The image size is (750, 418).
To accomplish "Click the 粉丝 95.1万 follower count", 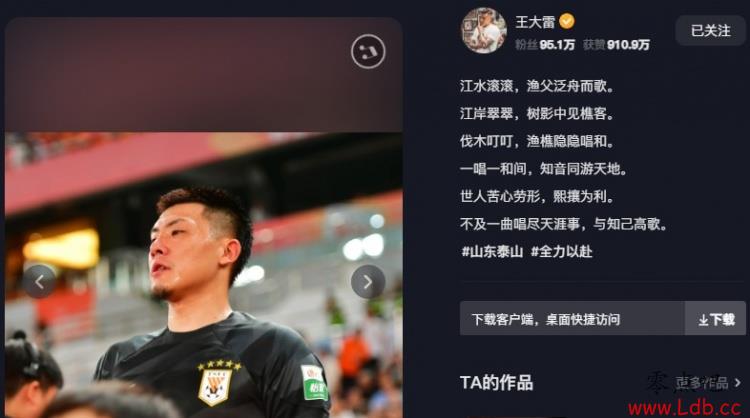I will point(545,45).
